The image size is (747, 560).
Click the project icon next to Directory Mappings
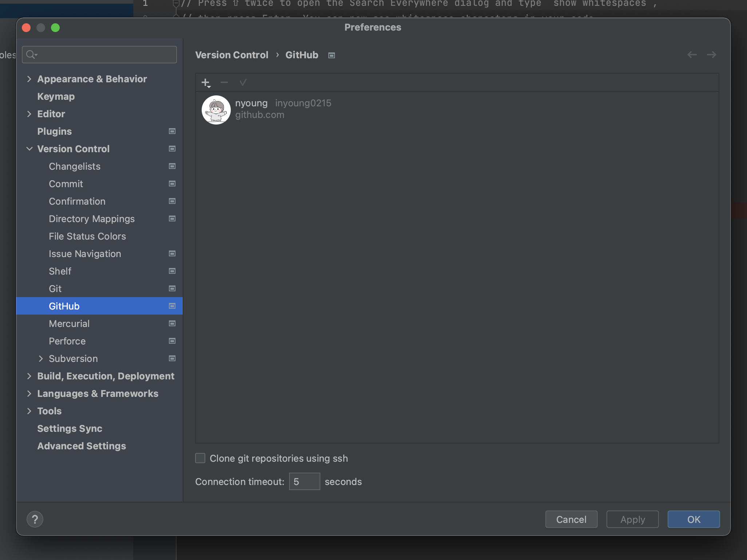172,218
